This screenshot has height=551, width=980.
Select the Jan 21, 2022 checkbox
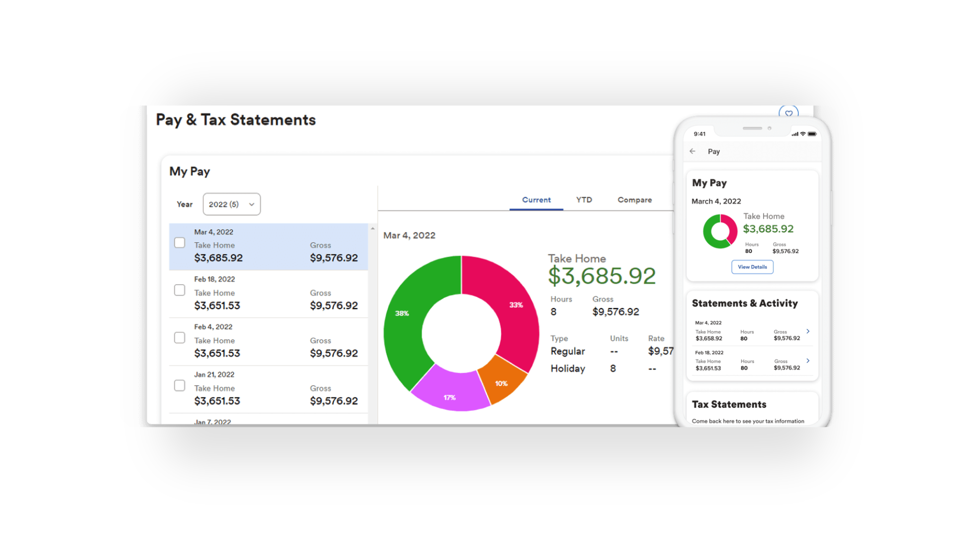coord(179,385)
